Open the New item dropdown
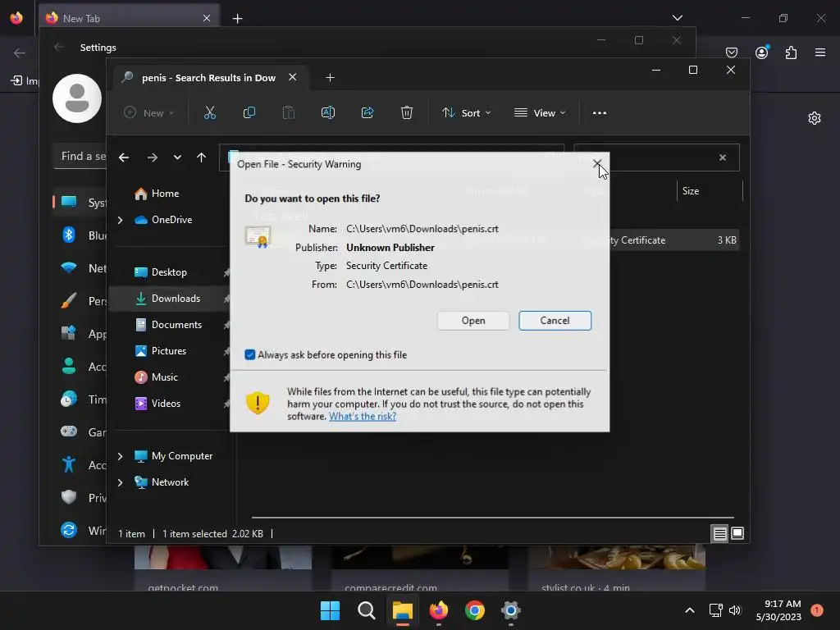 [148, 113]
